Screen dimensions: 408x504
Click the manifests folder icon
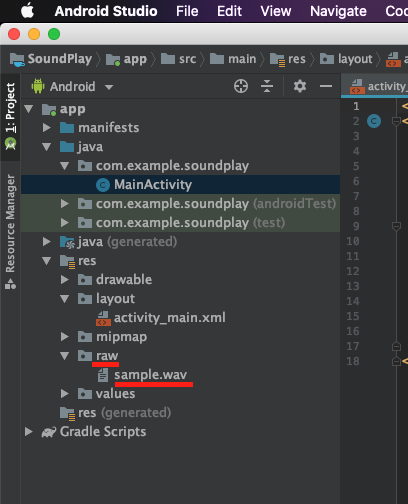[67, 128]
